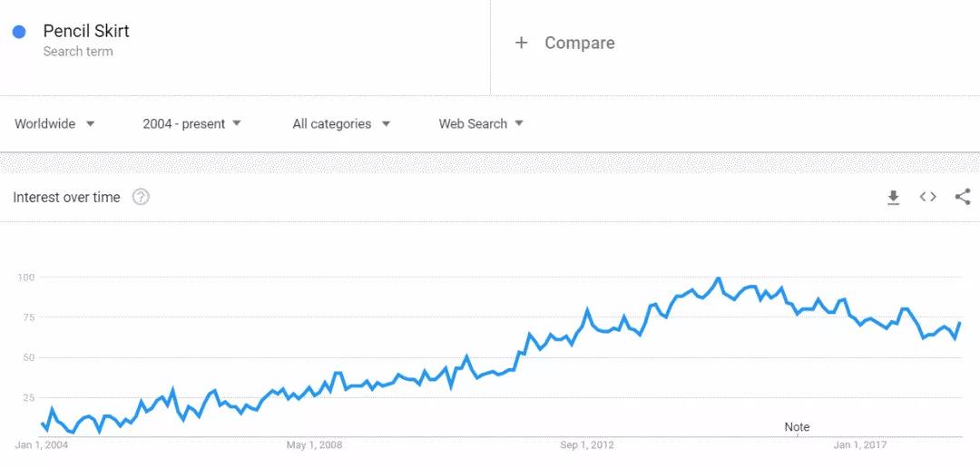Viewport: 980px width, 468px height.
Task: Open the Worldwide region dropdown
Action: [54, 124]
